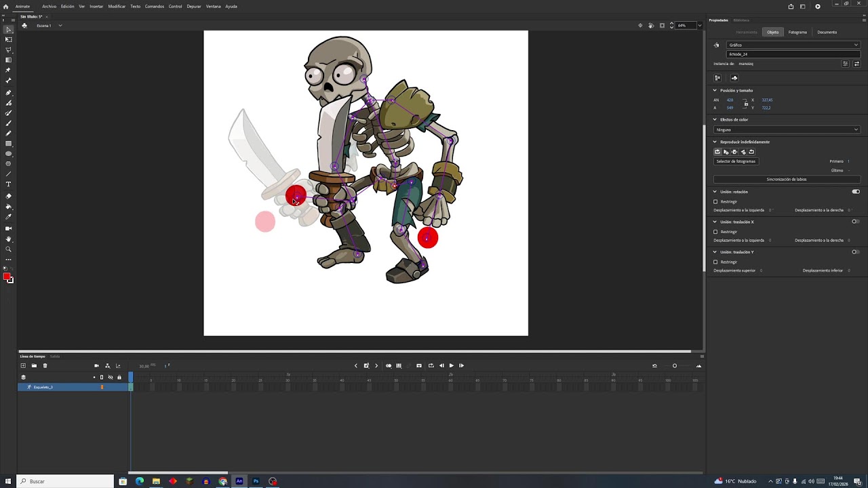868x488 pixels.
Task: Add a new layer in timeline
Action: pyautogui.click(x=23, y=366)
